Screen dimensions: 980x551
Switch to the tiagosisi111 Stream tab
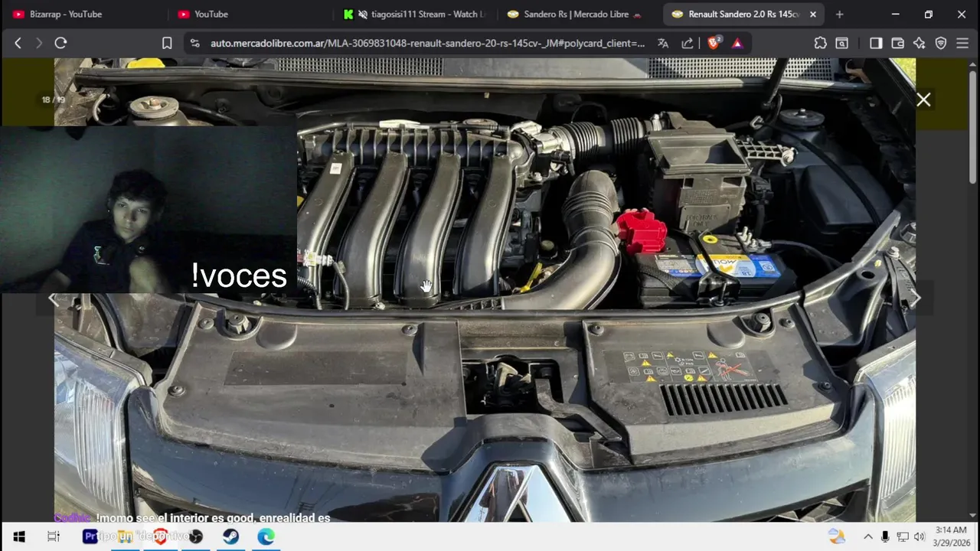415,14
